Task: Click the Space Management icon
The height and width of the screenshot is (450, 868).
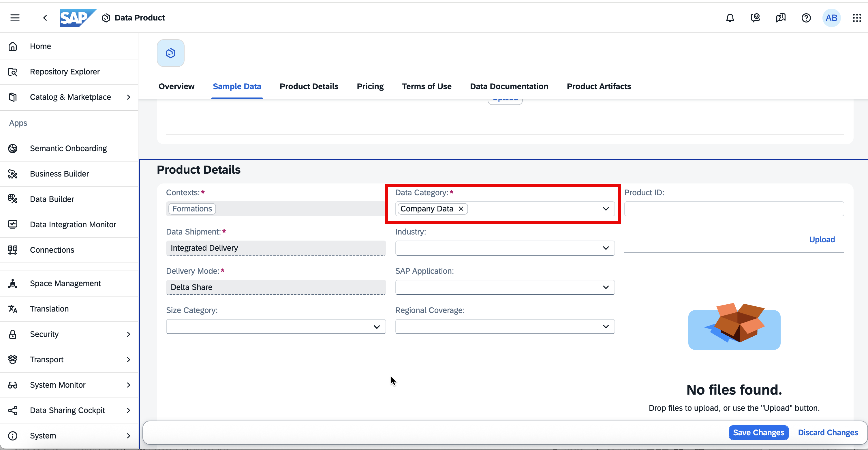Action: pyautogui.click(x=13, y=284)
